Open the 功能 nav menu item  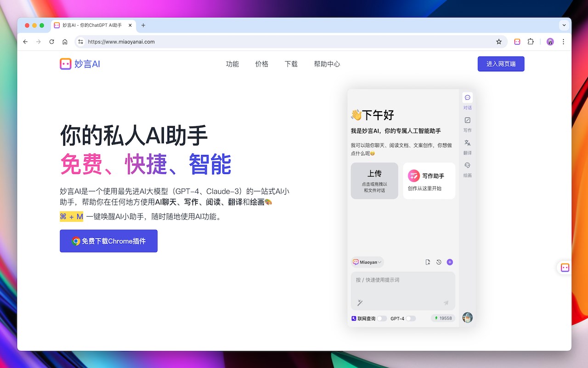coord(232,64)
